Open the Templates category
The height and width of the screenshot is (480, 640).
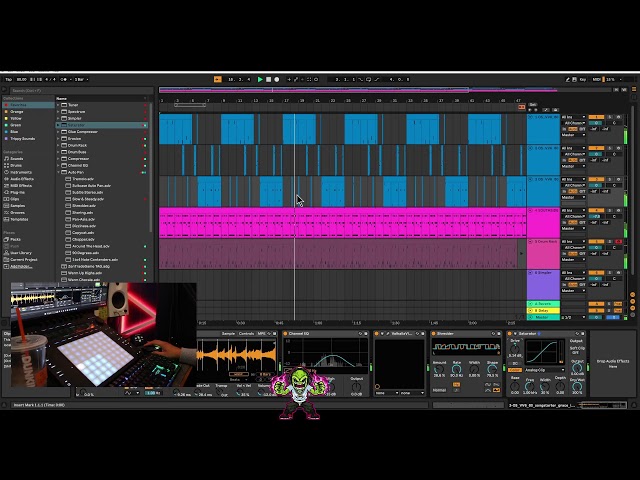[28, 219]
